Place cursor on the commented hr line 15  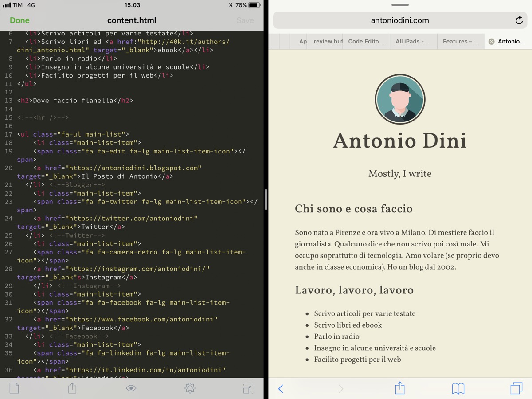43,117
